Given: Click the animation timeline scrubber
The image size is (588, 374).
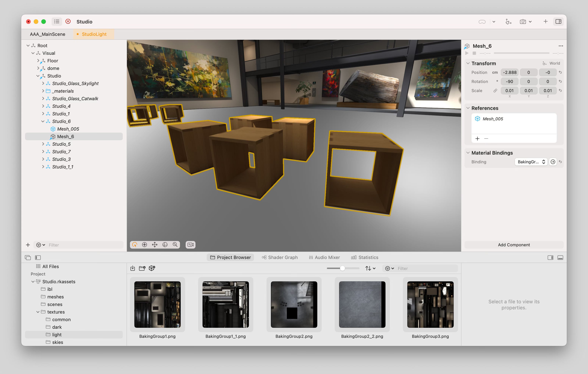Looking at the screenshot, I should tap(521, 53).
